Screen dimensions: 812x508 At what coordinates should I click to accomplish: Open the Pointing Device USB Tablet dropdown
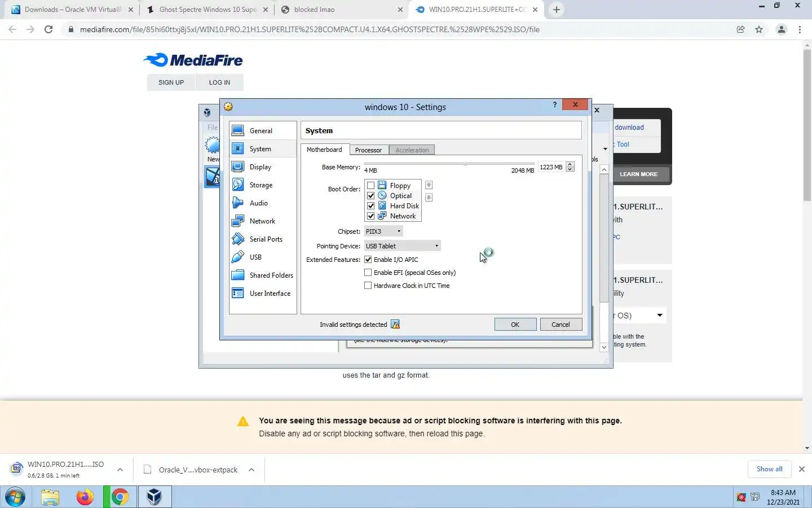(x=402, y=246)
